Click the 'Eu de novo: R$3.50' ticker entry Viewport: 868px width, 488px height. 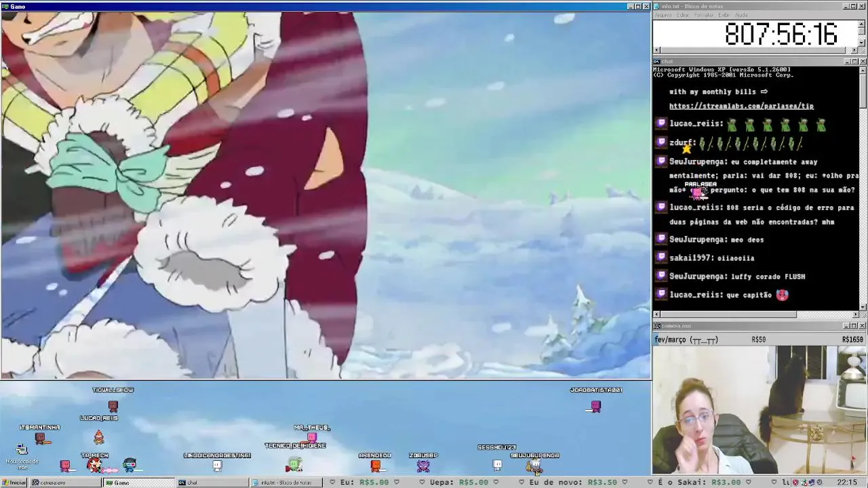coord(573,483)
